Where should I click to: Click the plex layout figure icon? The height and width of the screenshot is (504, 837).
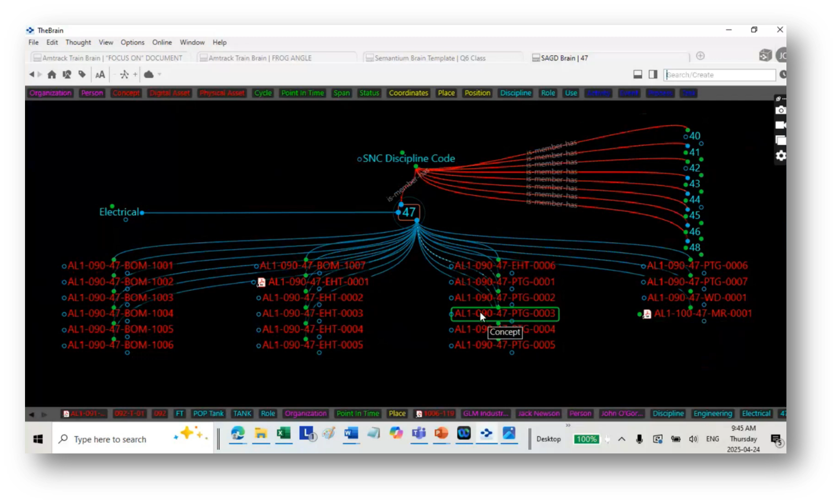[124, 75]
